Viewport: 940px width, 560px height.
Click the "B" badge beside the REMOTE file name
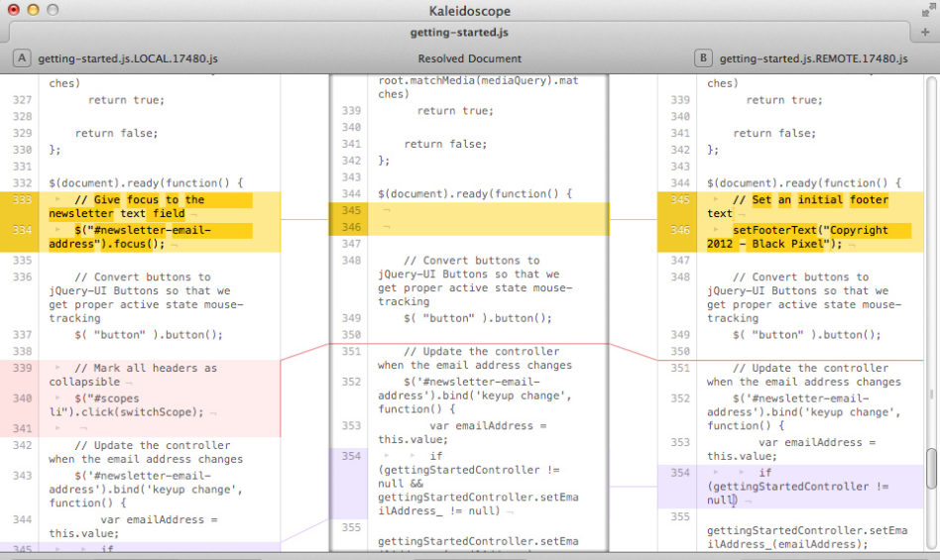click(703, 58)
